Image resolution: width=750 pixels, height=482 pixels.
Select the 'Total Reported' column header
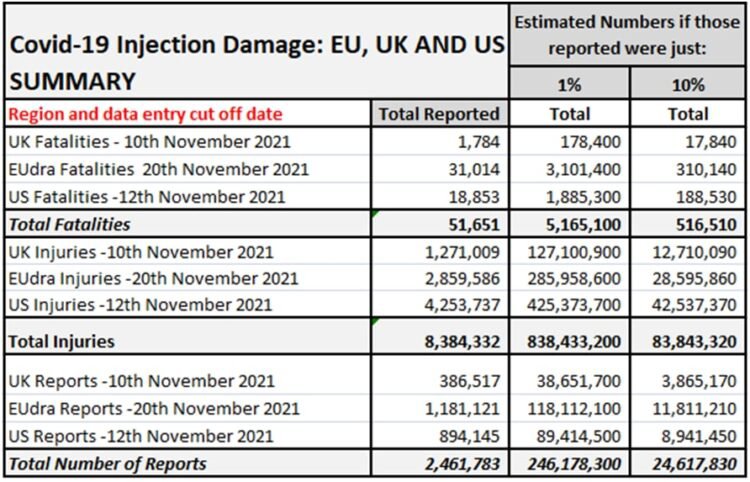click(x=440, y=114)
